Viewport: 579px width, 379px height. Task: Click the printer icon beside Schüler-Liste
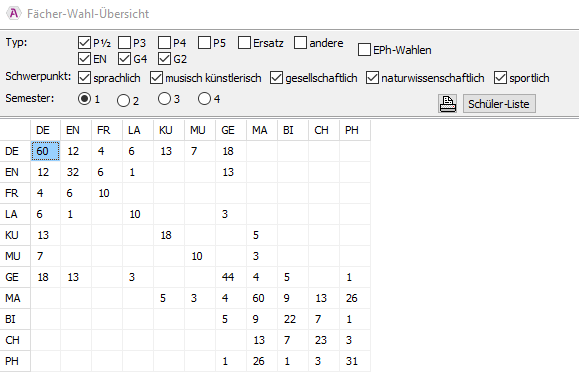pyautogui.click(x=447, y=104)
